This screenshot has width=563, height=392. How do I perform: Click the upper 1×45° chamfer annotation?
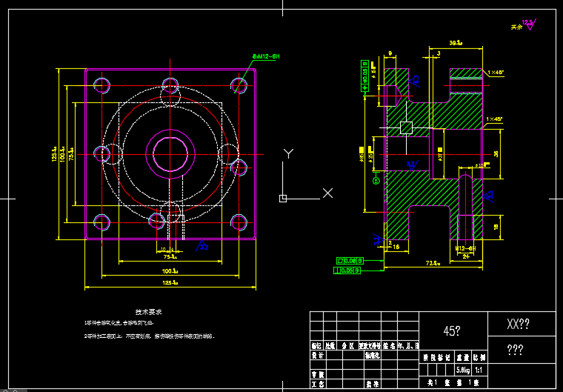coord(496,72)
